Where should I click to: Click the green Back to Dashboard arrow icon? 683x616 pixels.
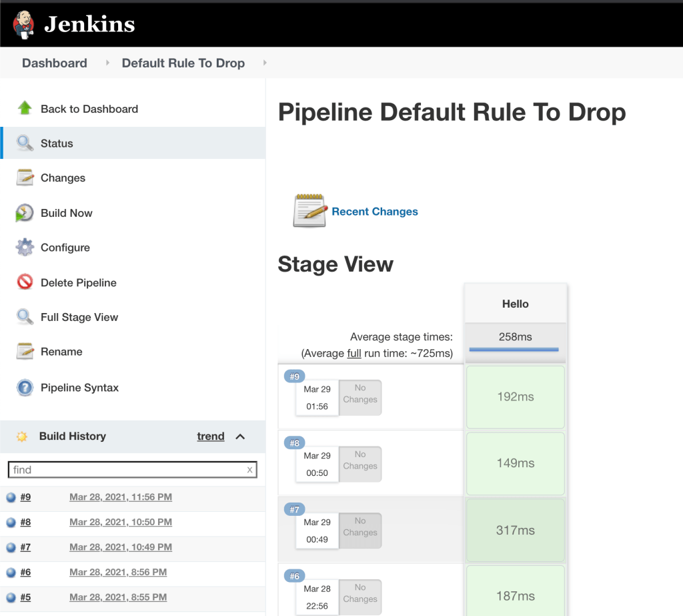point(25,108)
